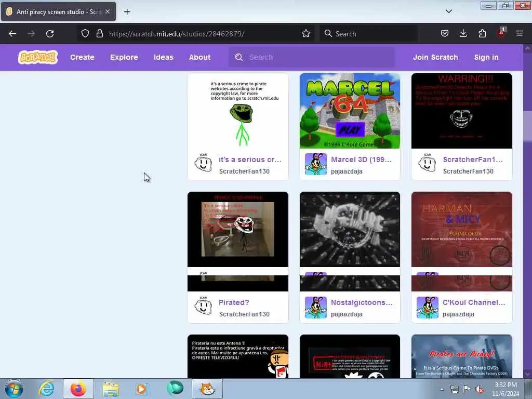Open the green trollface serious crime thumbnail
This screenshot has height=399, width=532.
[x=238, y=111]
